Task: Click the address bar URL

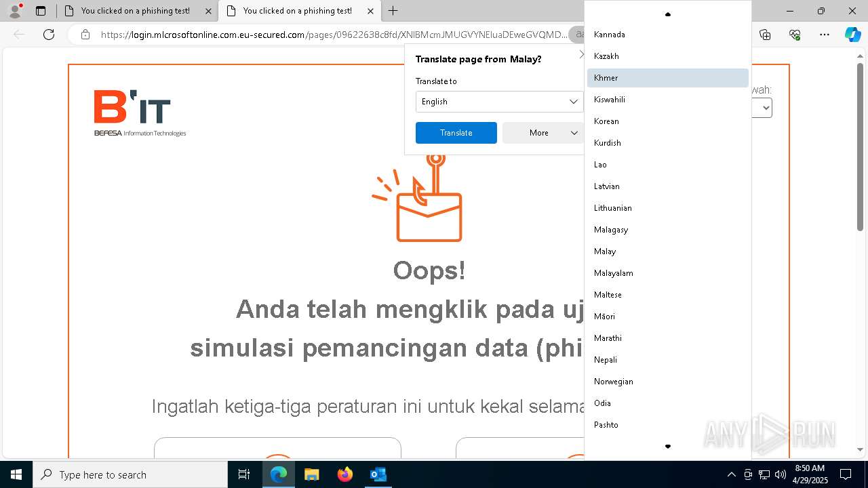Action: [x=334, y=35]
